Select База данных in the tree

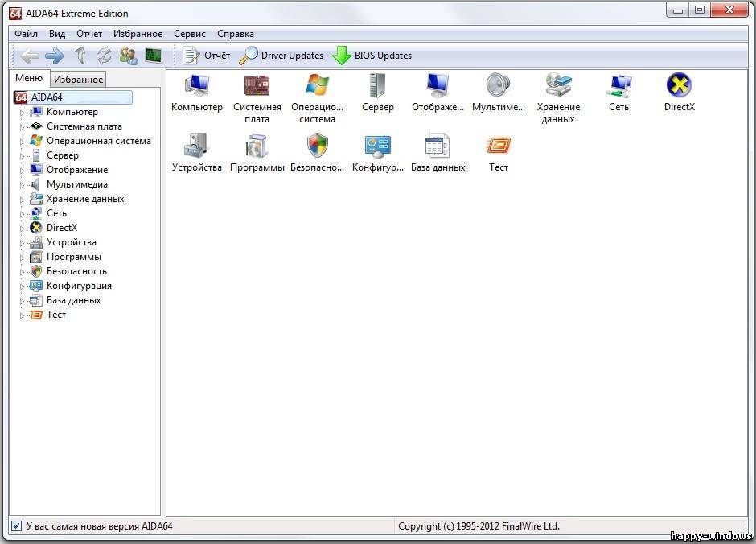click(x=74, y=300)
